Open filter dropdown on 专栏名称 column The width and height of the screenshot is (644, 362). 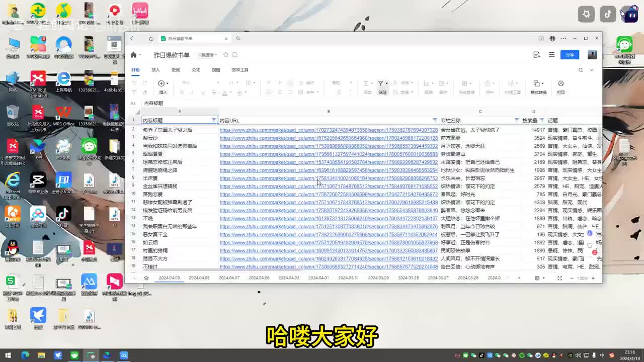point(517,121)
